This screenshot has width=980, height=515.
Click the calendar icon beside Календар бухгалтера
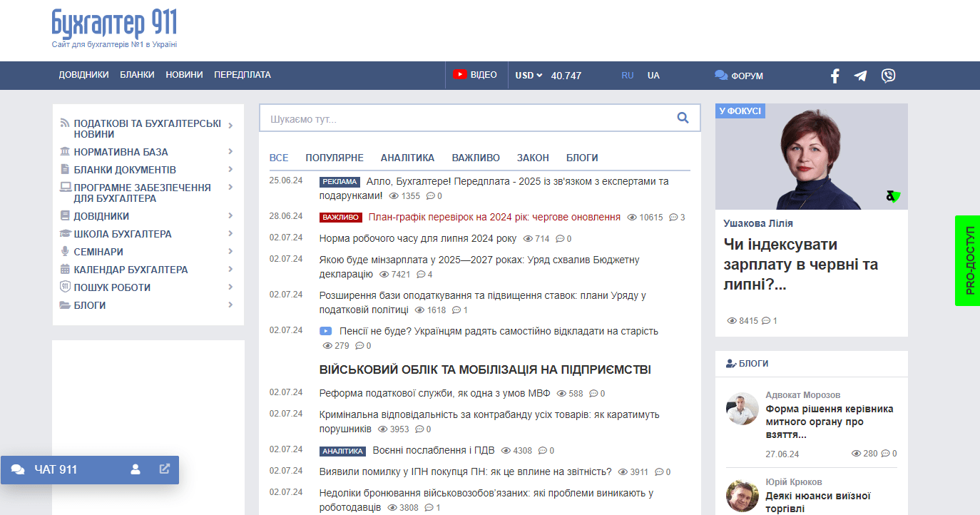click(65, 270)
